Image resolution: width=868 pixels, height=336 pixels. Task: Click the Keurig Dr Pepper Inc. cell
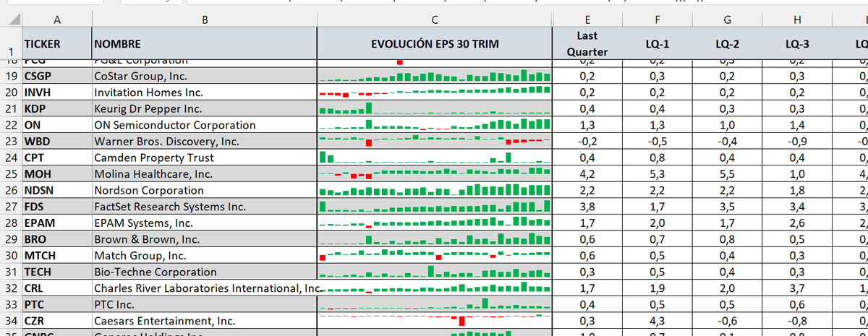pos(205,108)
